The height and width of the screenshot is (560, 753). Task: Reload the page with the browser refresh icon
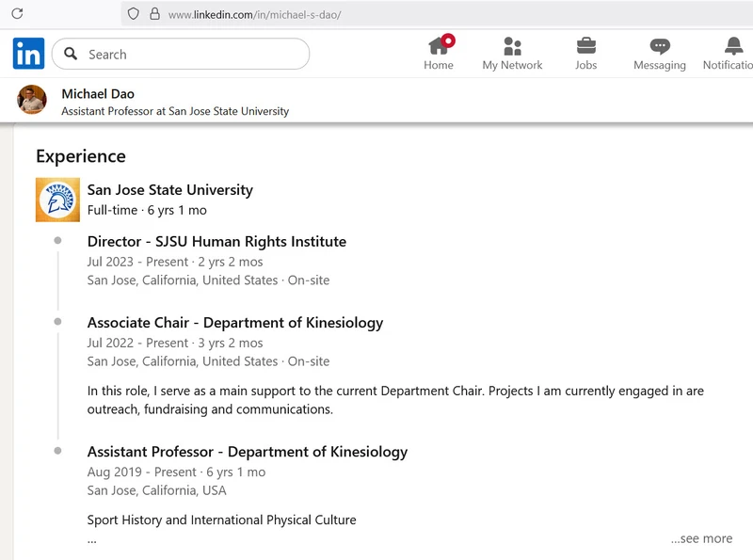17,13
